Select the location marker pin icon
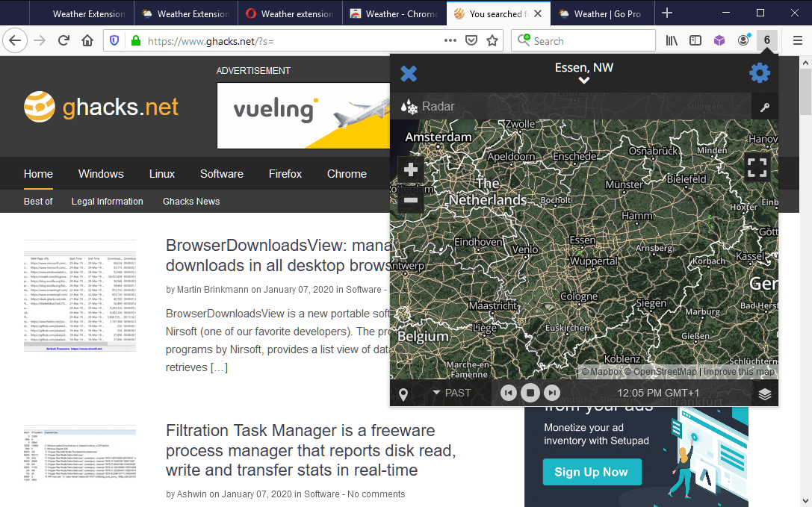Screen dimensions: 812x507 (x=403, y=393)
